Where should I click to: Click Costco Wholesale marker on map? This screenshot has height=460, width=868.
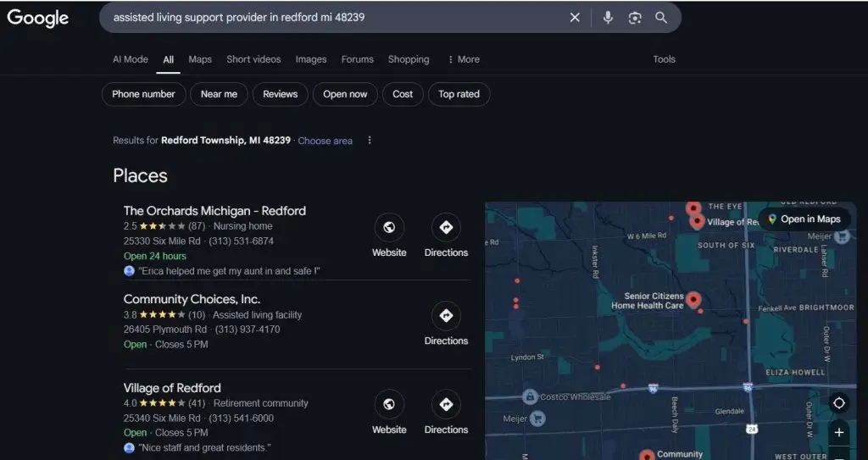pyautogui.click(x=530, y=396)
